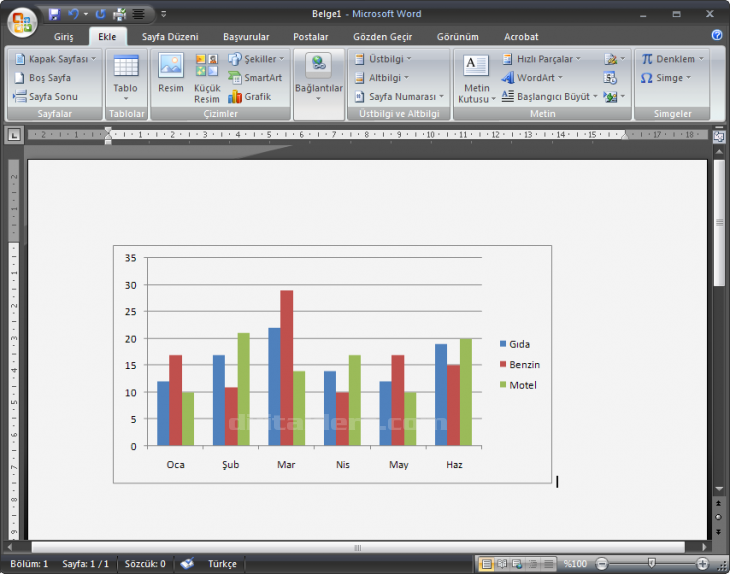Screen dimensions: 730x574
Task: Insert a chart with Grafik
Action: pos(250,97)
